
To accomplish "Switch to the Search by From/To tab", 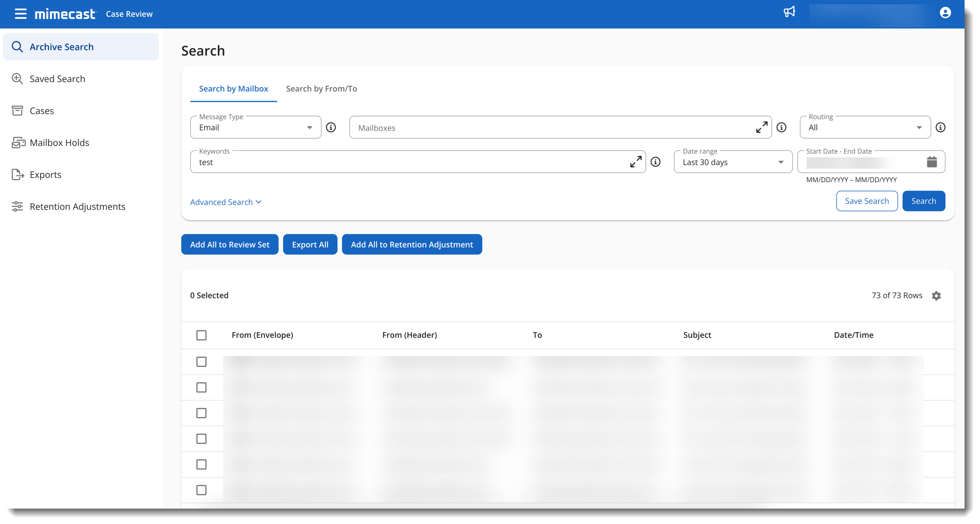I will click(x=322, y=89).
